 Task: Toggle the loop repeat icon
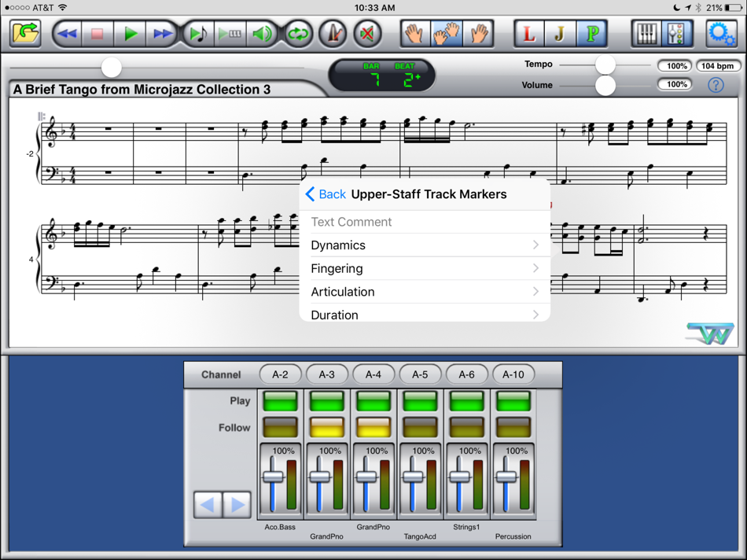coord(298,34)
